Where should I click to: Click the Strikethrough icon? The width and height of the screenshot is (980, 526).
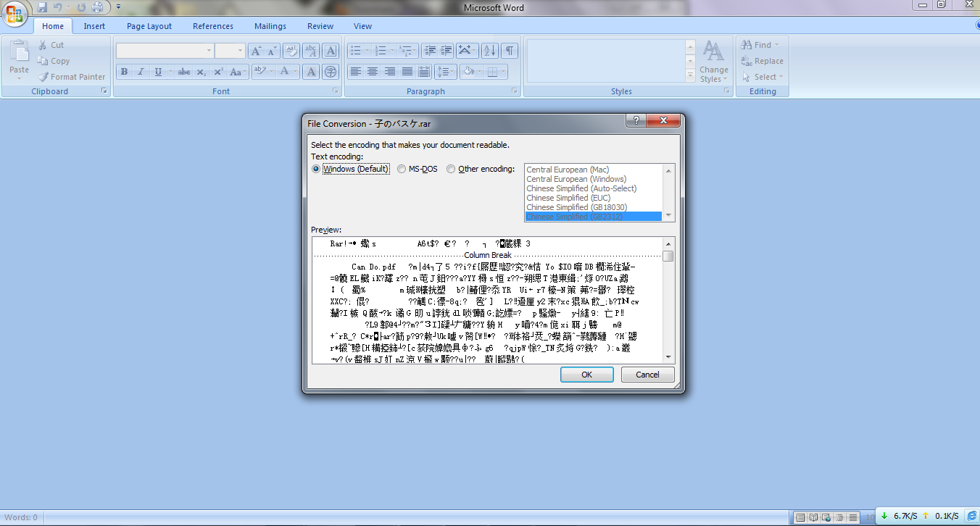(x=184, y=72)
